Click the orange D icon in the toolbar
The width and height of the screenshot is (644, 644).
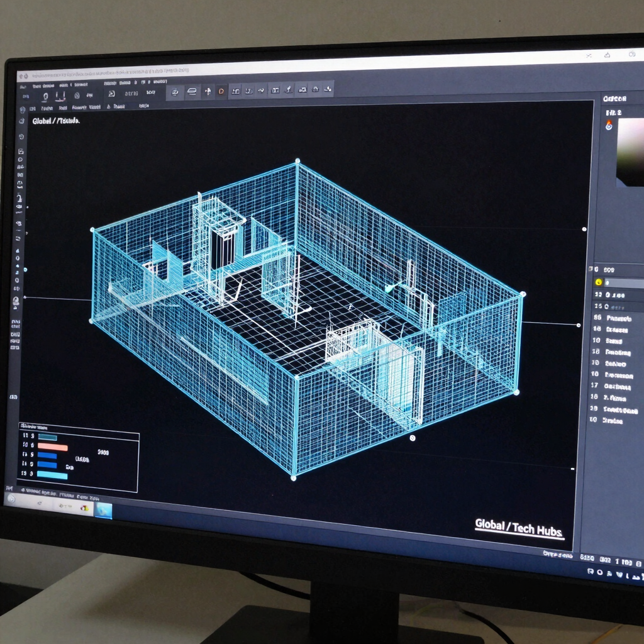coord(221,91)
